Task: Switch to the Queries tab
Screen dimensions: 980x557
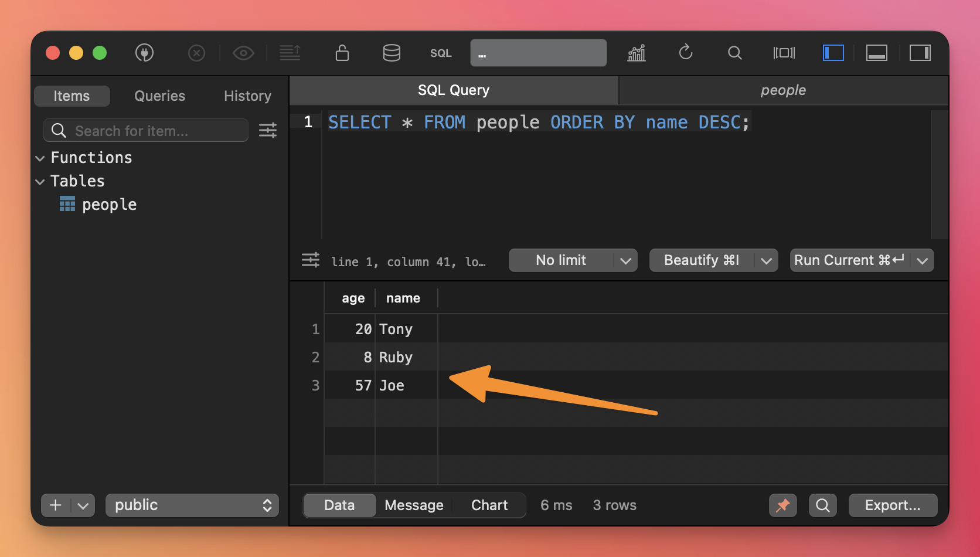Action: (159, 96)
